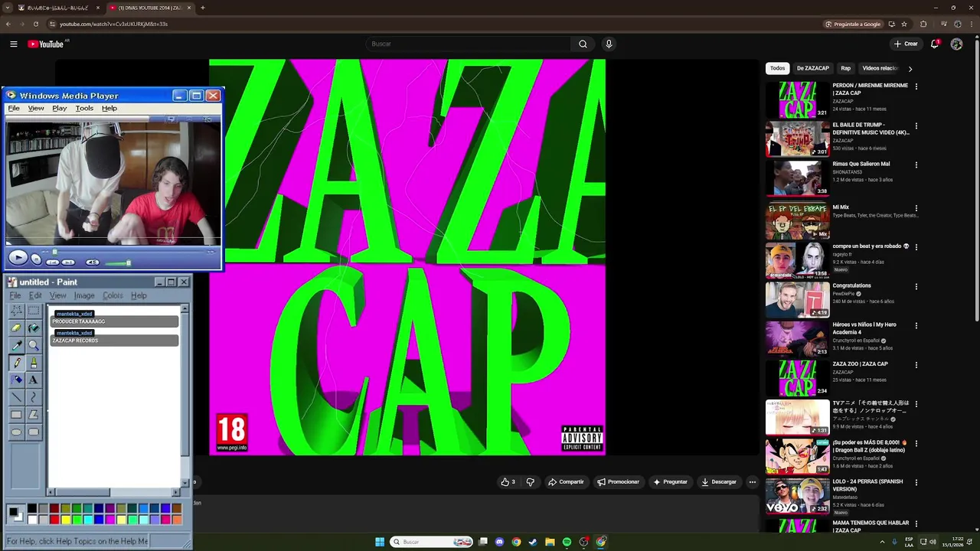Click the stop button in Media Player
The image size is (980, 551).
[36, 259]
